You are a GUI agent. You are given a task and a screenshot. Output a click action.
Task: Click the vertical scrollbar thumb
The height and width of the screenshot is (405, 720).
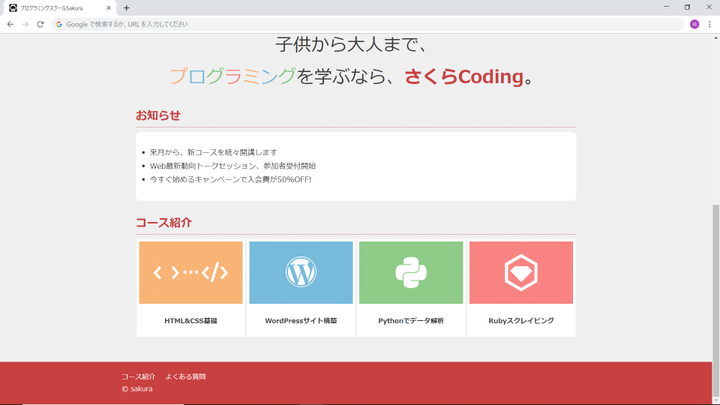click(x=715, y=301)
